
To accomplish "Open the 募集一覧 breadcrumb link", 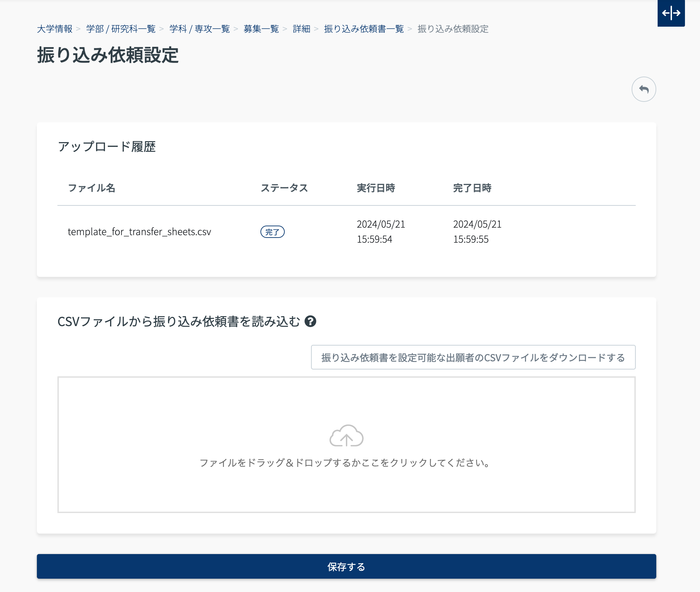I will pos(261,29).
